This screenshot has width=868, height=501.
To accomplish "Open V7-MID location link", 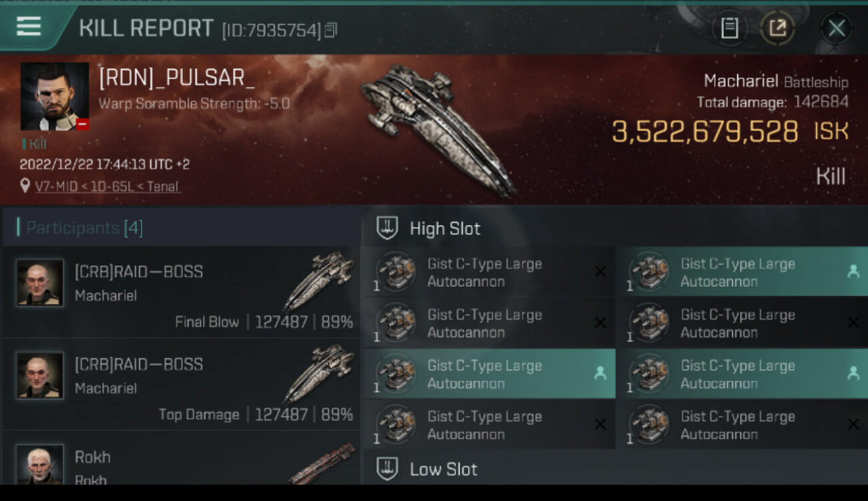I will pyautogui.click(x=107, y=187).
